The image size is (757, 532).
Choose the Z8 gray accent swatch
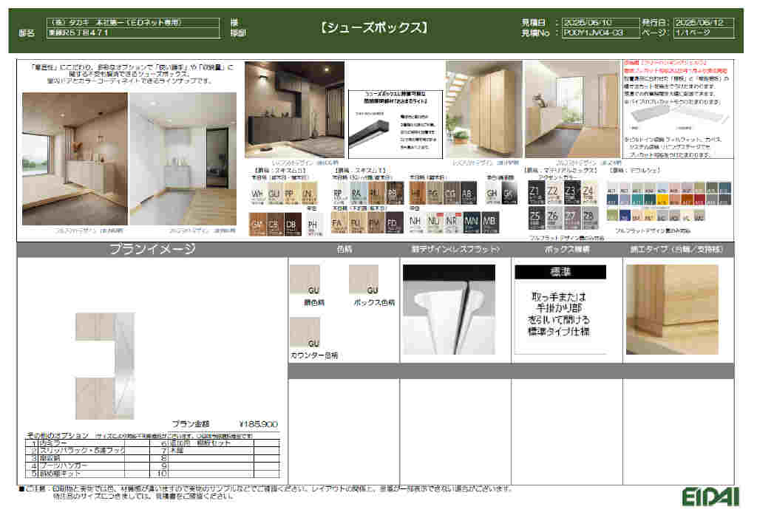588,217
